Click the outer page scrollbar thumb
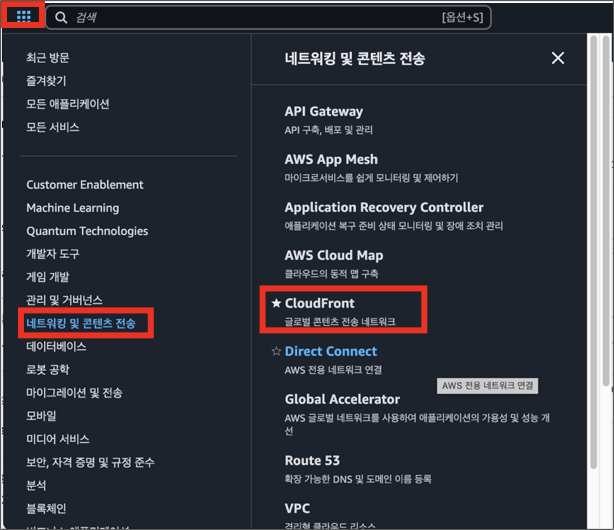Viewport: 614px width, 530px height. point(607,210)
